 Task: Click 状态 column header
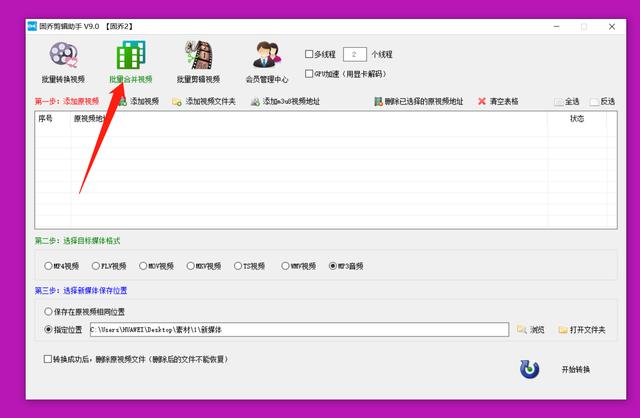coord(577,119)
